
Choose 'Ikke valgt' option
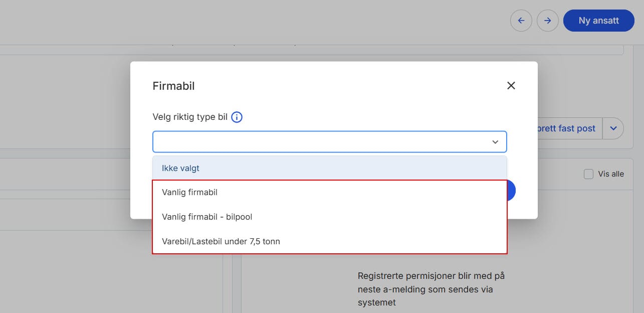pyautogui.click(x=330, y=168)
